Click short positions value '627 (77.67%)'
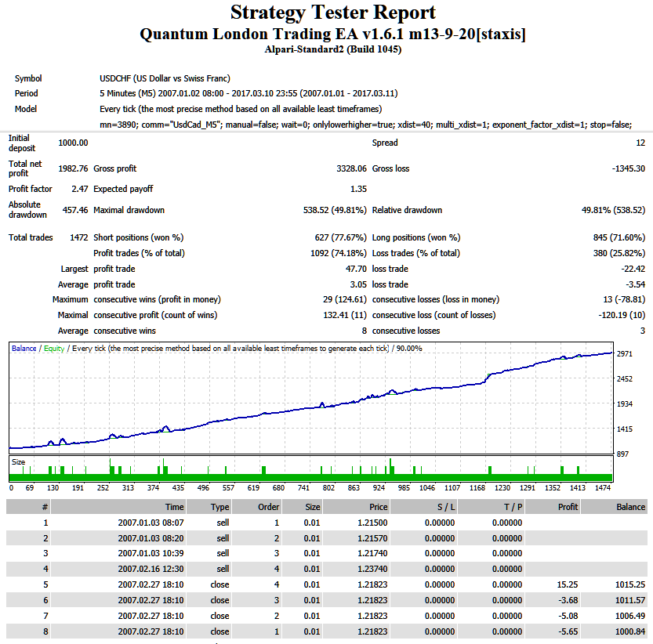Screen dimensions: 653x644 pyautogui.click(x=341, y=237)
